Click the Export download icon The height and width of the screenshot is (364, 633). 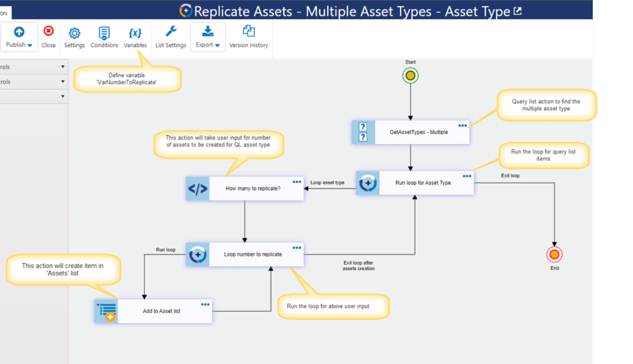point(208,32)
